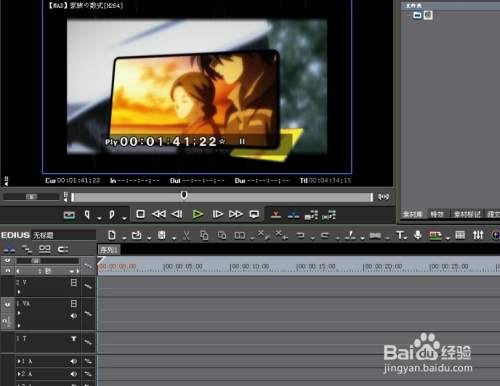Click the Cut scissors icon
This screenshot has width=500, height=386.
[186, 236]
